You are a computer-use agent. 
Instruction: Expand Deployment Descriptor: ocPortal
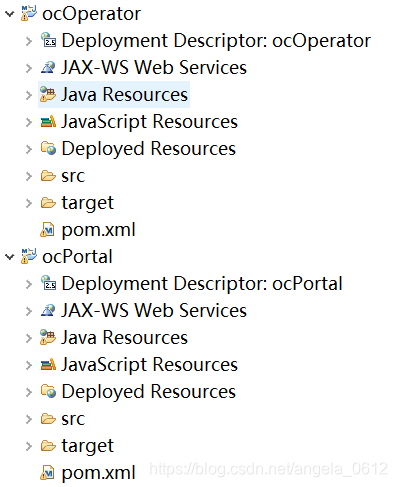(29, 284)
